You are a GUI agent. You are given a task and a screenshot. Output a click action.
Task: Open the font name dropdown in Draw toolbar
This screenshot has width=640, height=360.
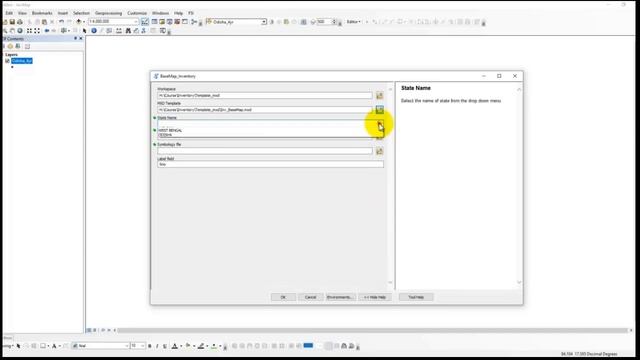coord(126,346)
